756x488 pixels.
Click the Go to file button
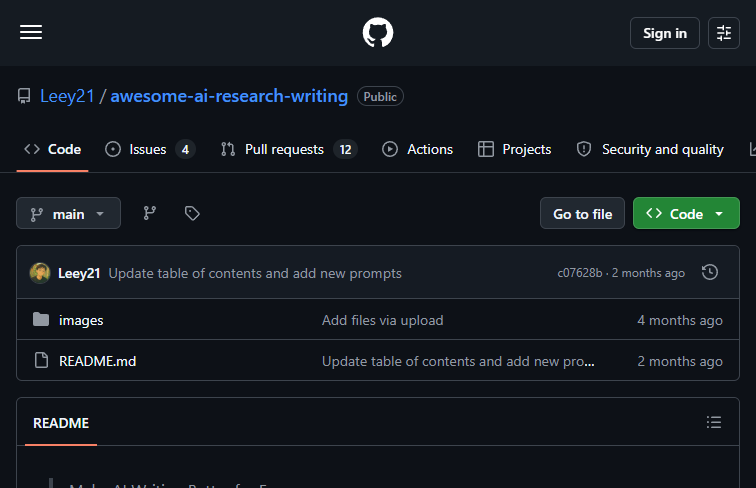582,213
